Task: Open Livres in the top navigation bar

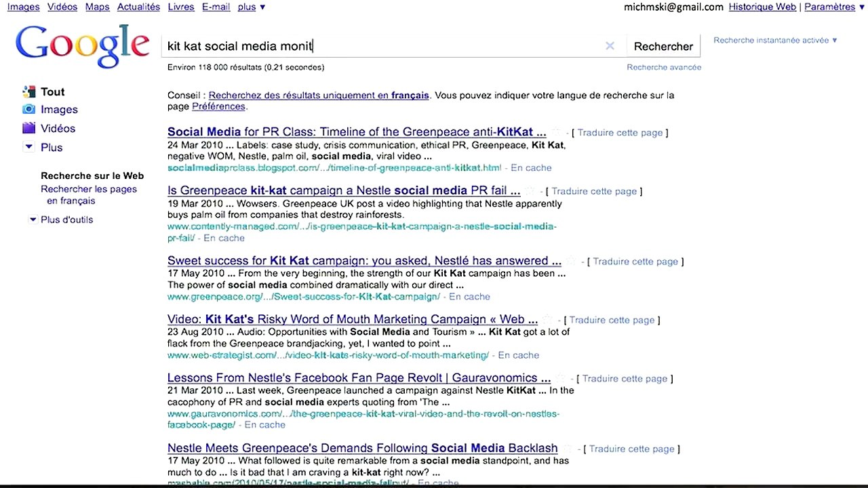Action: tap(181, 7)
